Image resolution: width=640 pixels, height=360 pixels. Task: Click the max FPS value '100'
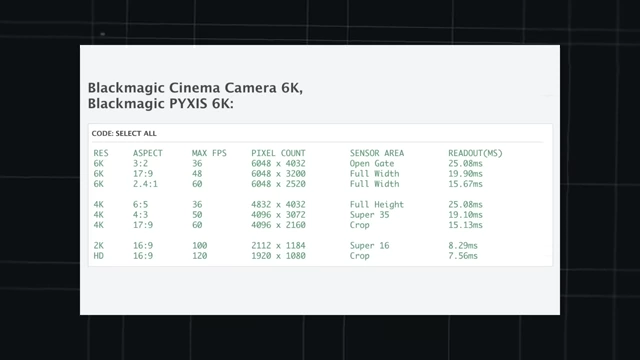pos(200,246)
